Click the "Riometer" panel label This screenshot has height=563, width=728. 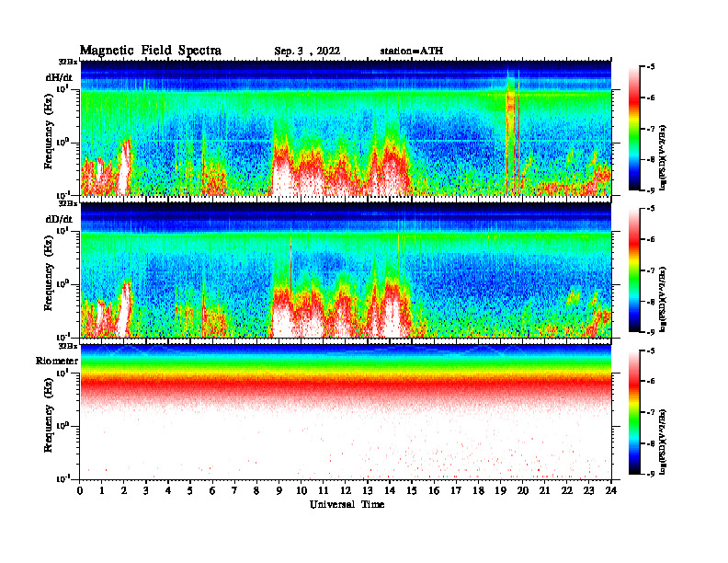[x=57, y=361]
